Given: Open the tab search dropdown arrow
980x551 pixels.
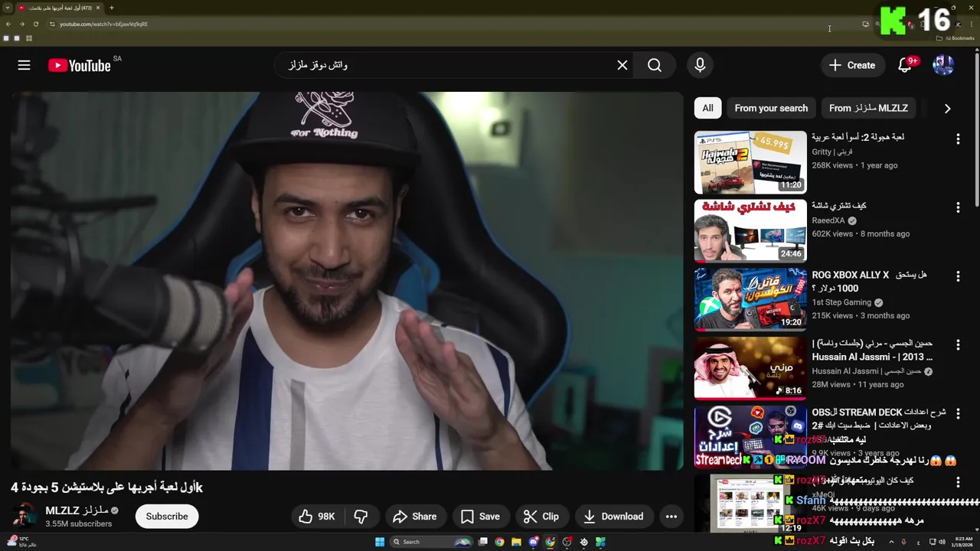Looking at the screenshot, I should [x=6, y=8].
